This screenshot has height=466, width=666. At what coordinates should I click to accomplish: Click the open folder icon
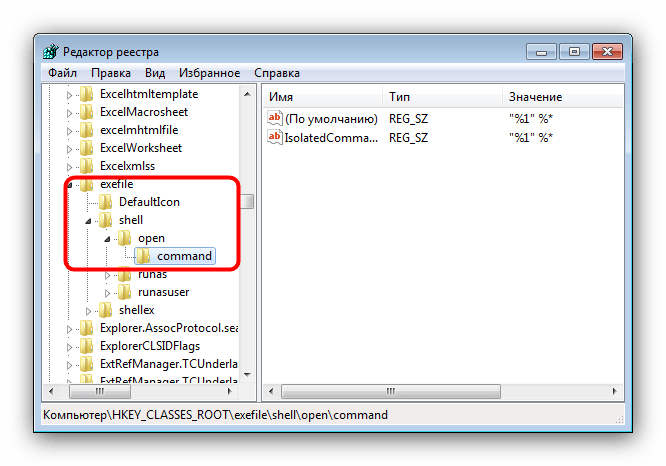point(124,238)
